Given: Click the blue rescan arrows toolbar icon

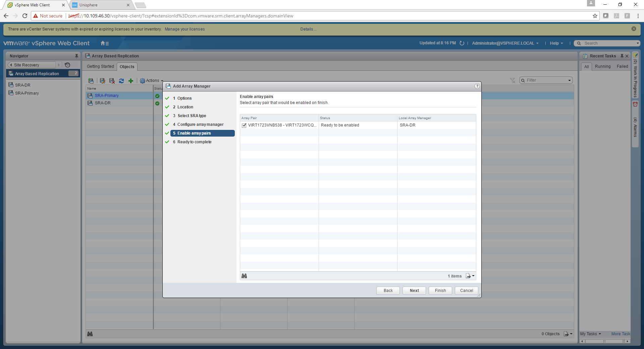Looking at the screenshot, I should (121, 81).
